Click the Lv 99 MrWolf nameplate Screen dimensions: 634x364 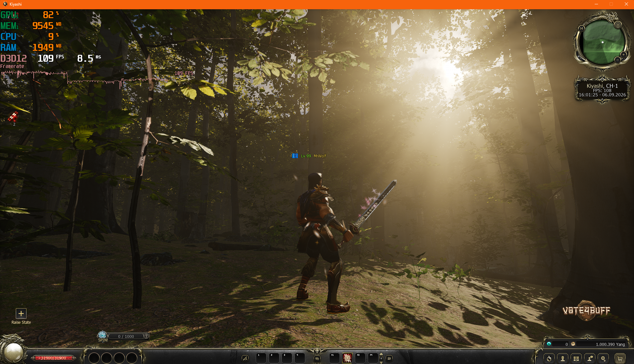pos(313,156)
